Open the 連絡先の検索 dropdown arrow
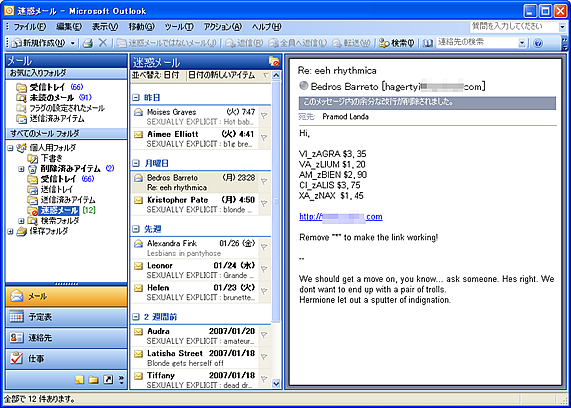 tap(523, 43)
